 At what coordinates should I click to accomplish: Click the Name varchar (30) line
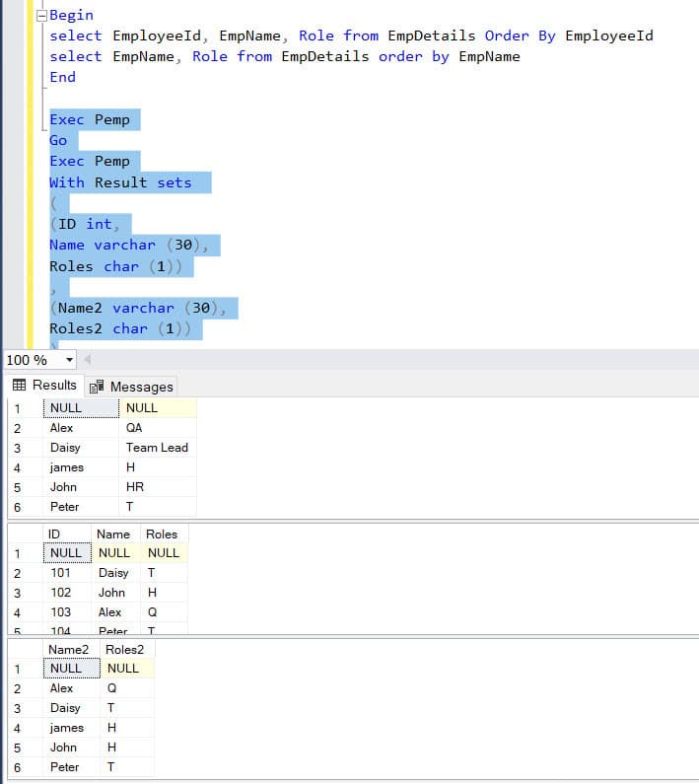click(x=128, y=245)
